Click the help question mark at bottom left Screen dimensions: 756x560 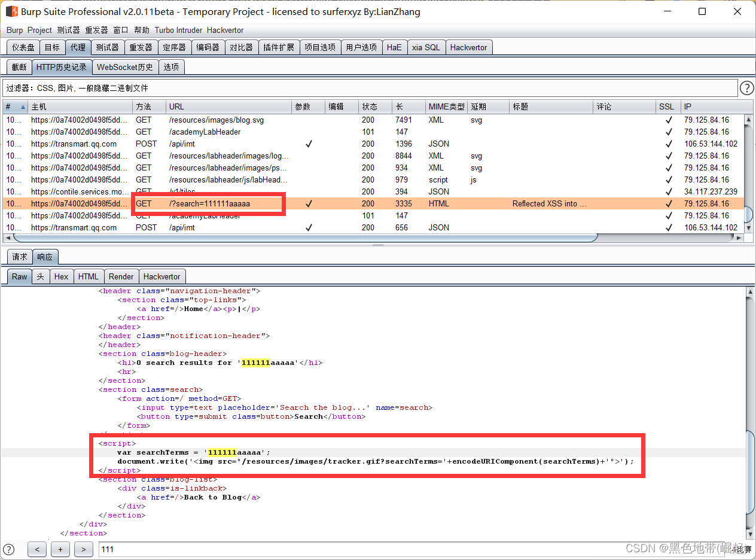pyautogui.click(x=8, y=549)
